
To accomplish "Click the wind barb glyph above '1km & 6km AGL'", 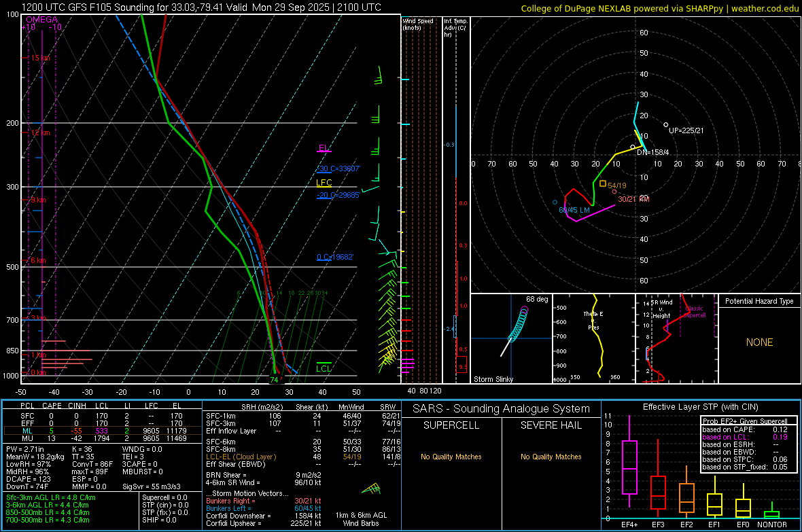I will click(371, 489).
